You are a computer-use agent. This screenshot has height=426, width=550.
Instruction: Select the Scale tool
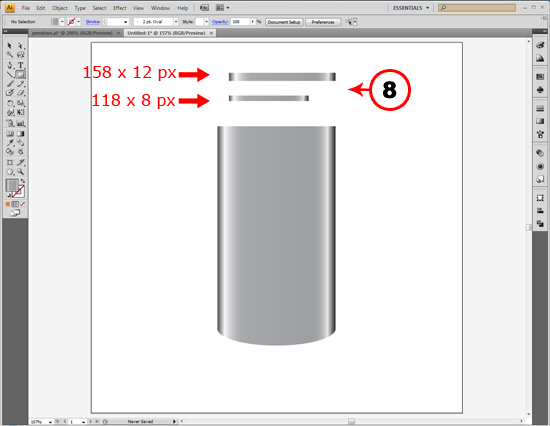tap(21, 103)
